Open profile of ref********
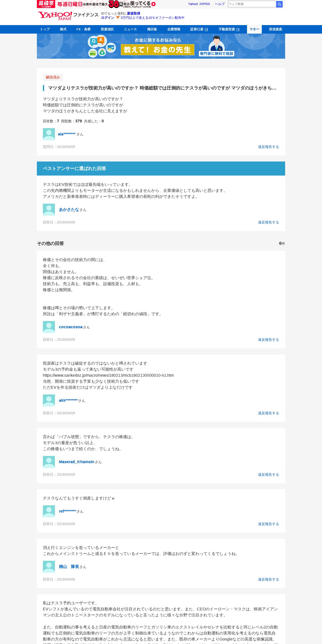322x644 pixels. tap(67, 511)
